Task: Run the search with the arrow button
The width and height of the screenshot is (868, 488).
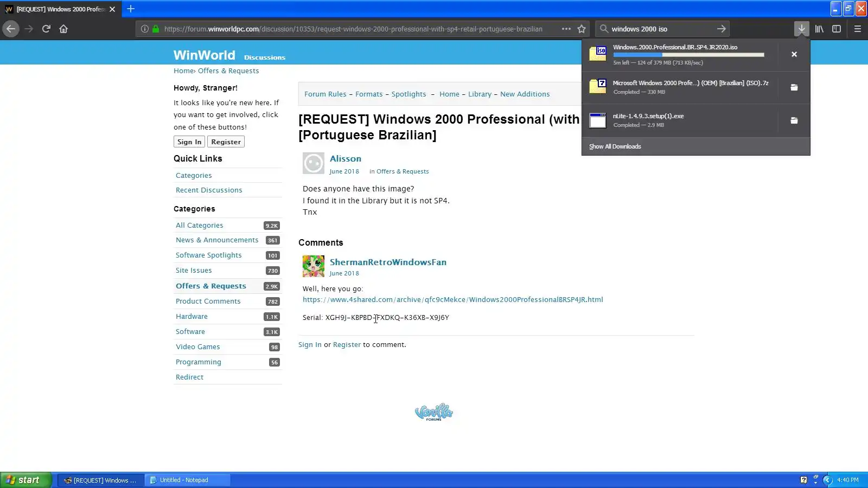Action: coord(721,29)
